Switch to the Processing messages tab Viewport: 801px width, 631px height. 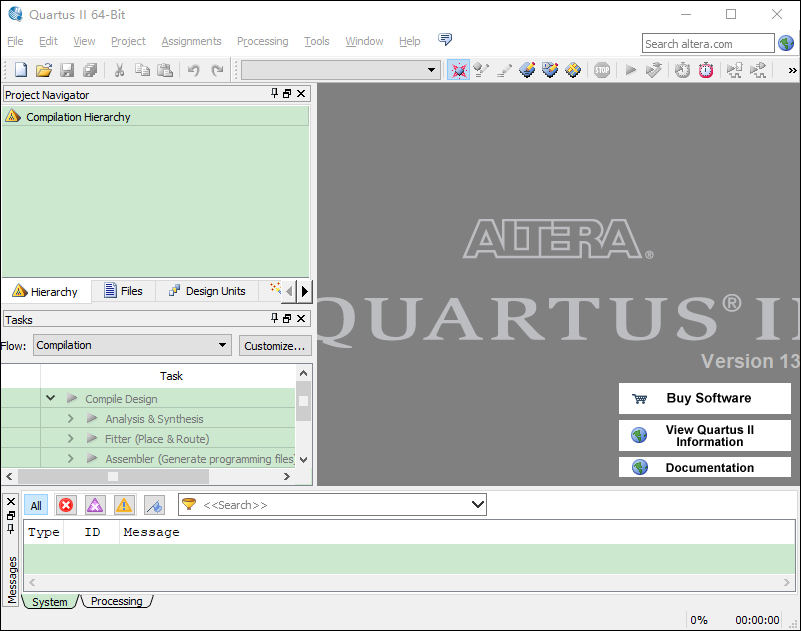[x=116, y=601]
